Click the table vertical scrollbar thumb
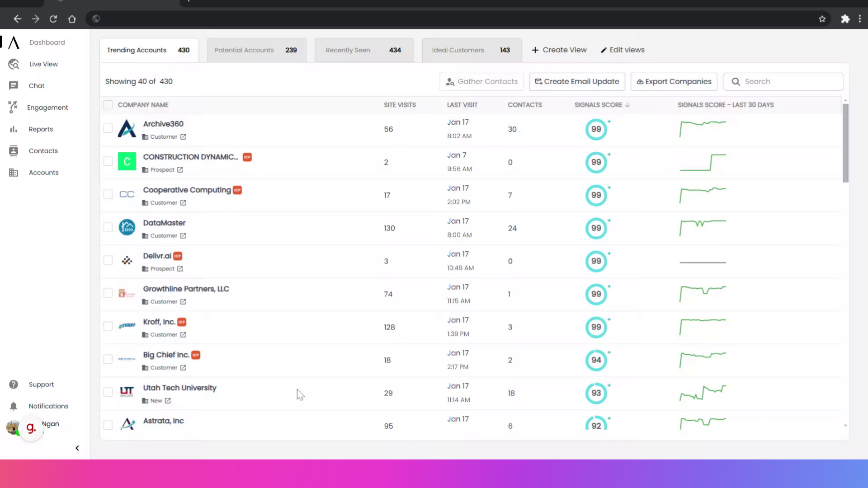Screen dimensions: 868x488 [x=845, y=143]
